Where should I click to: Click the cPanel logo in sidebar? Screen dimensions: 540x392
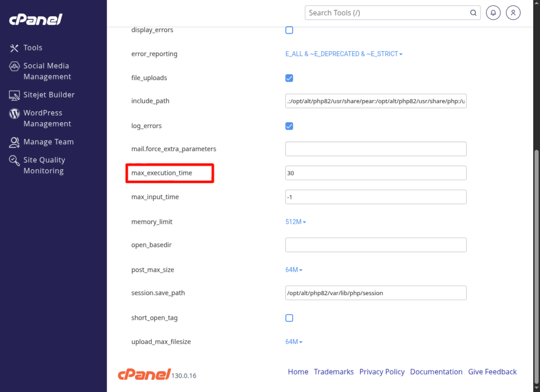(x=36, y=19)
